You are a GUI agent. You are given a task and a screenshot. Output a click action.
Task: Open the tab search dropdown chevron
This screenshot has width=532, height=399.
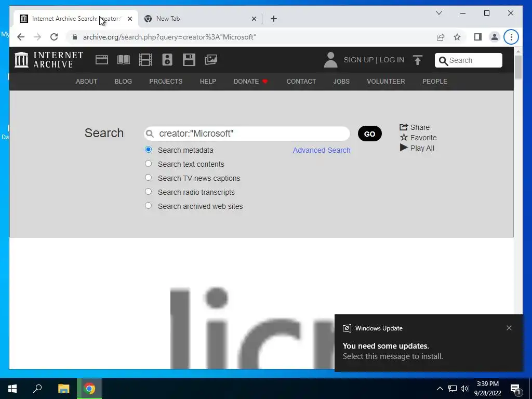point(438,13)
